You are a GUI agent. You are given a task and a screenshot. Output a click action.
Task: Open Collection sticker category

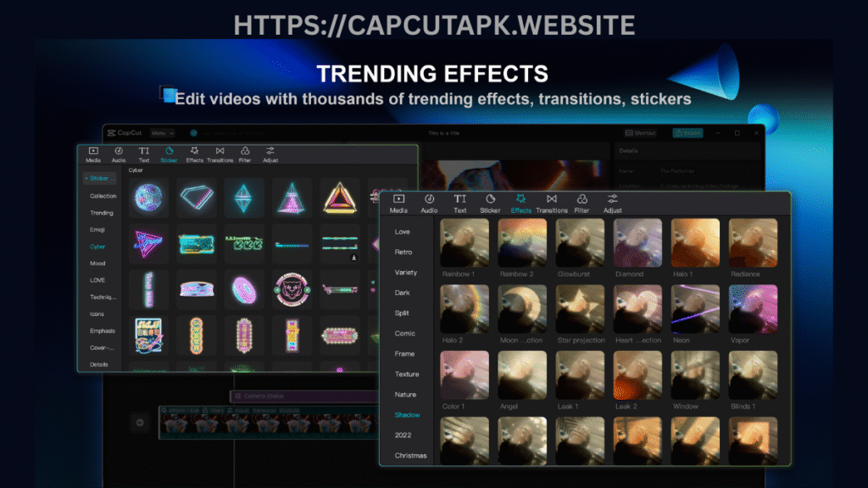[103, 196]
